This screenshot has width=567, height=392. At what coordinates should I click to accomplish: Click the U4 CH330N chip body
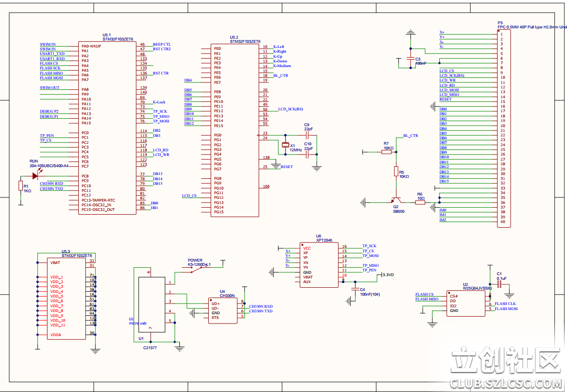click(x=223, y=311)
